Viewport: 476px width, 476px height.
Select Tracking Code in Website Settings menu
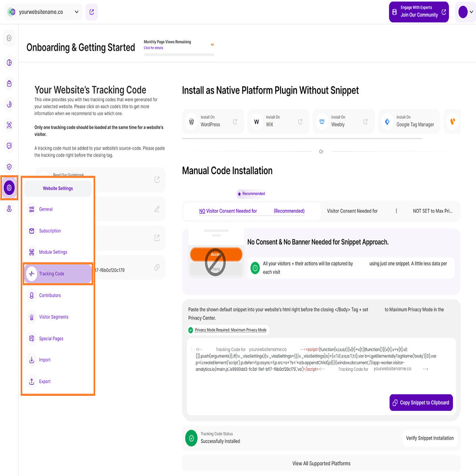tap(58, 274)
